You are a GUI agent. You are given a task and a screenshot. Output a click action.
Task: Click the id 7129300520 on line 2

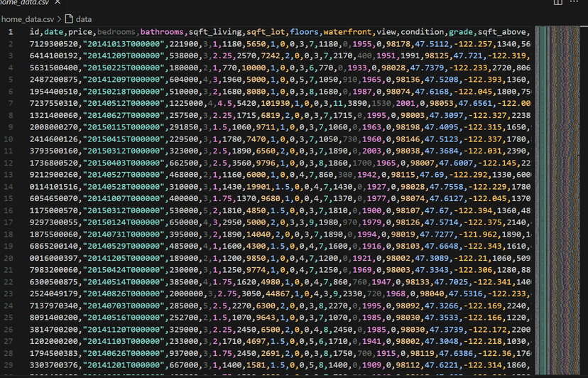tap(54, 44)
